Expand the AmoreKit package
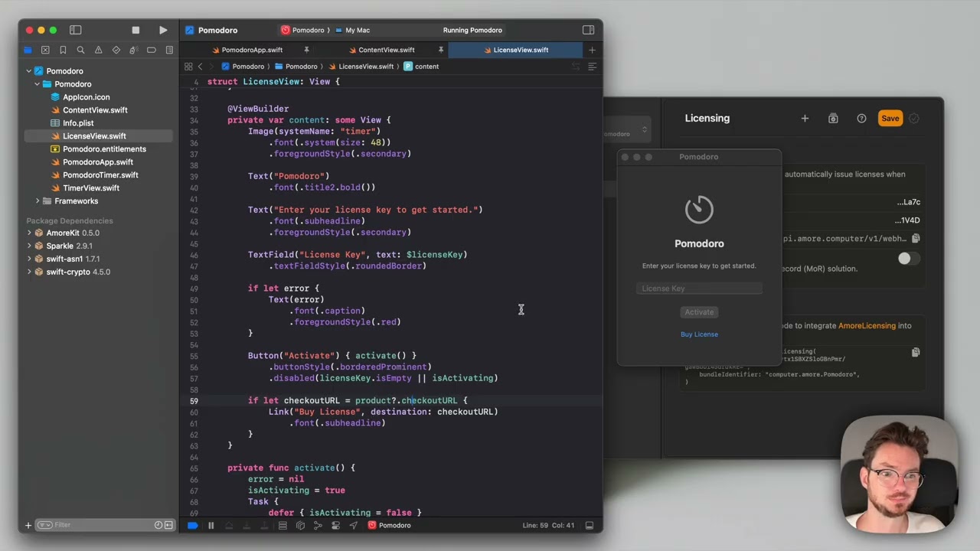 (29, 233)
